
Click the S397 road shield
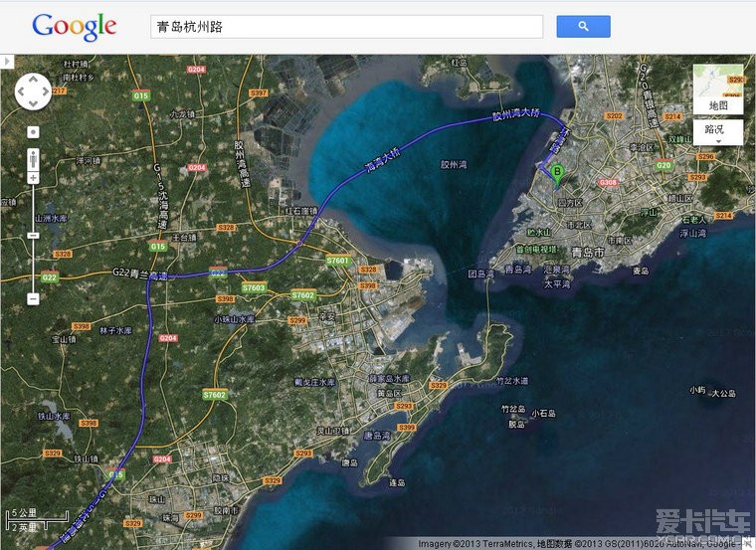[259, 92]
